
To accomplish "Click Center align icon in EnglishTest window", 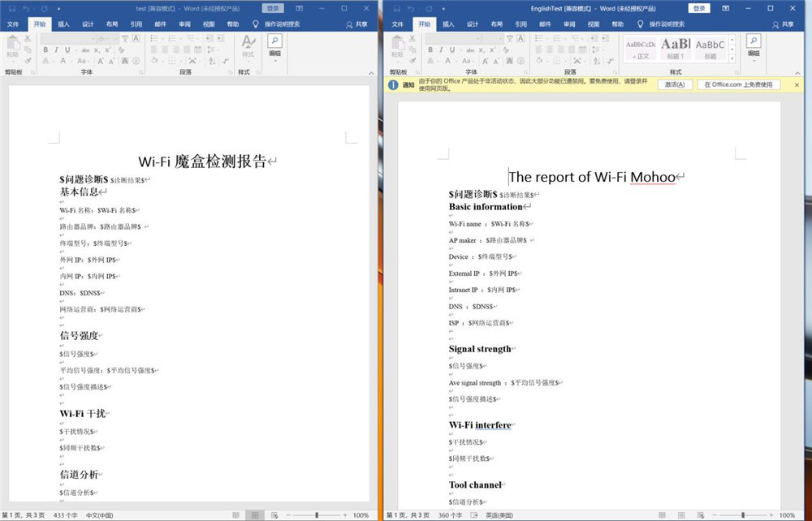I will coord(550,50).
